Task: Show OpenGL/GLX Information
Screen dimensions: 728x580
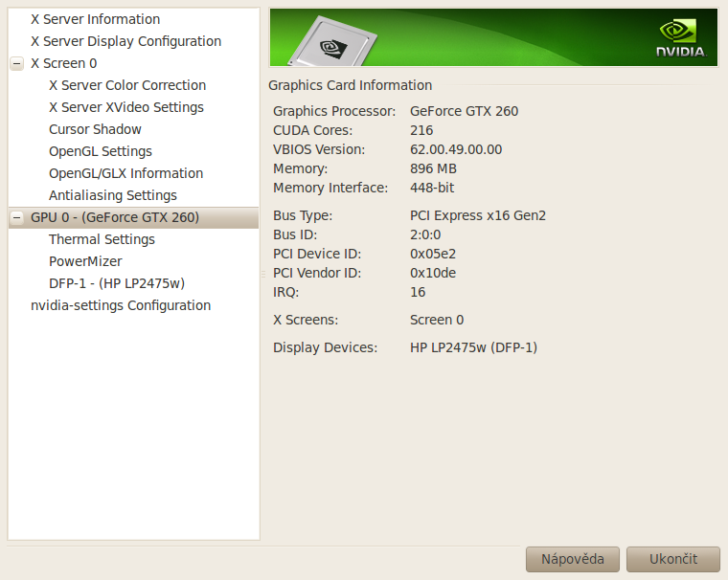Action: coord(125,173)
